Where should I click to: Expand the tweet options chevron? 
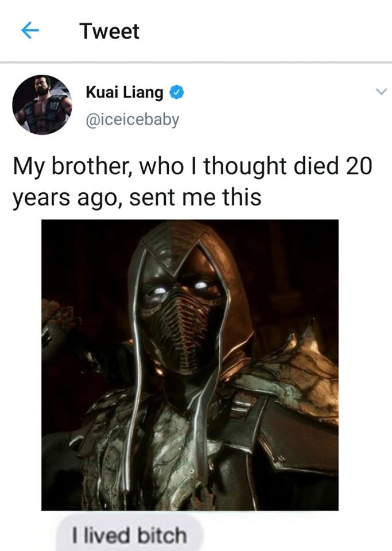(x=381, y=92)
